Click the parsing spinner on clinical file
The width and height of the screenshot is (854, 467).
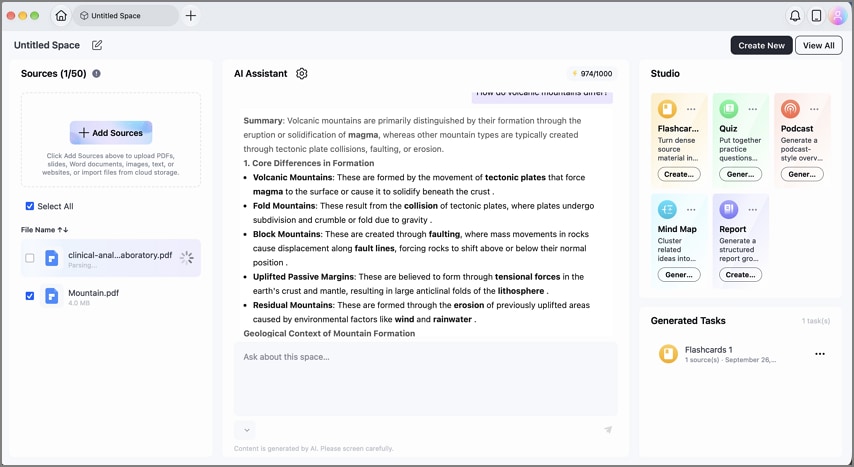187,257
